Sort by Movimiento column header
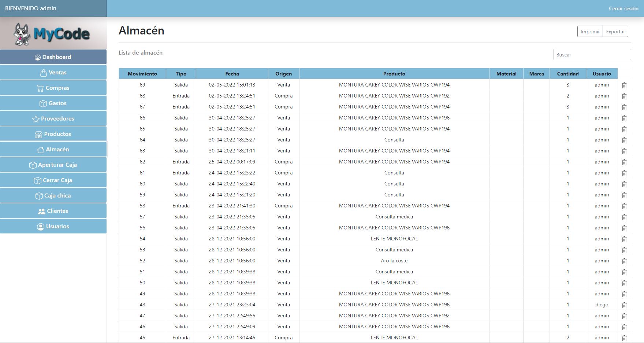 tap(142, 74)
